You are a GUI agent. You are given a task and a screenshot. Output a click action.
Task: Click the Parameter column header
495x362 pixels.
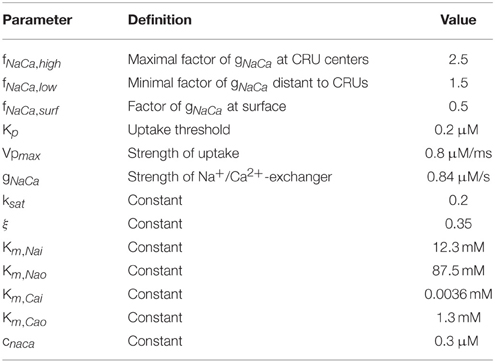point(37,20)
